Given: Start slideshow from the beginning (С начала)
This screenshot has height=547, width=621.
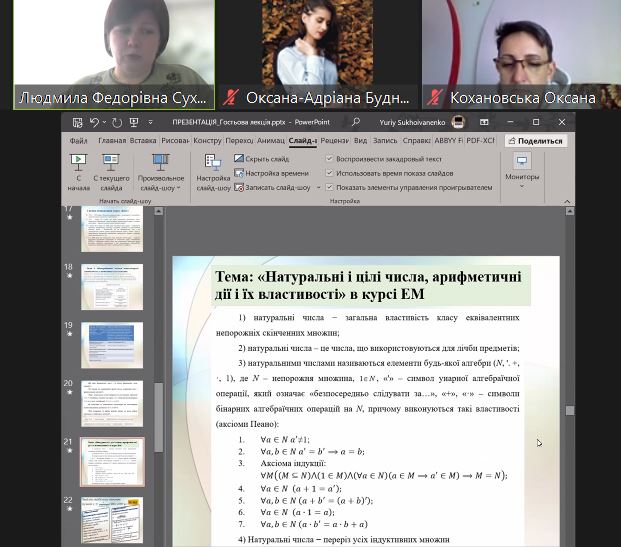Looking at the screenshot, I should point(78,170).
